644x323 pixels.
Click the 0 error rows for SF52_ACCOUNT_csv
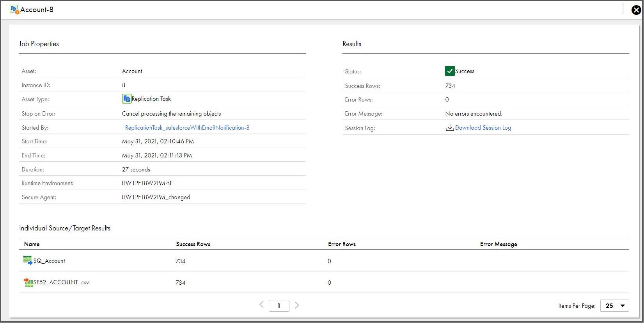330,283
